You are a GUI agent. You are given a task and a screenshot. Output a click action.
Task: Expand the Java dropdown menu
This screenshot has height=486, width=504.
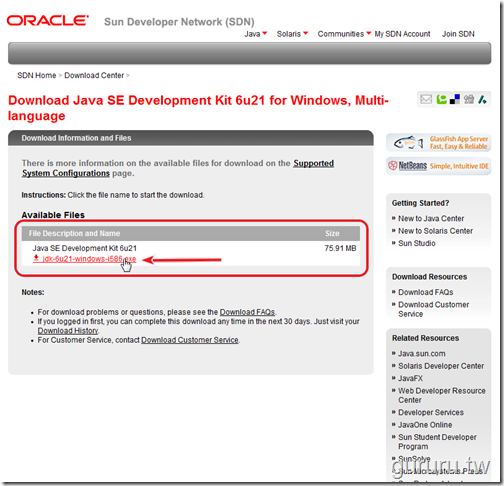[256, 34]
